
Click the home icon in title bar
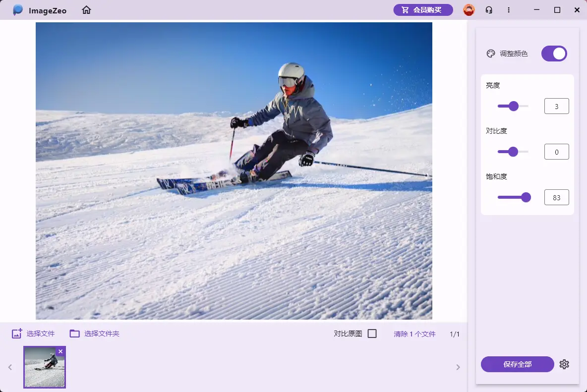click(x=87, y=10)
